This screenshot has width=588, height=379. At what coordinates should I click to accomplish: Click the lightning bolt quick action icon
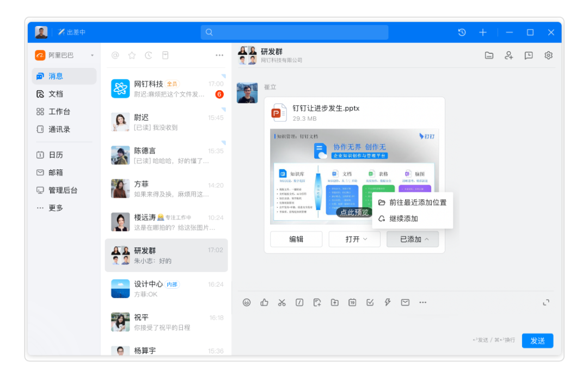coord(388,302)
